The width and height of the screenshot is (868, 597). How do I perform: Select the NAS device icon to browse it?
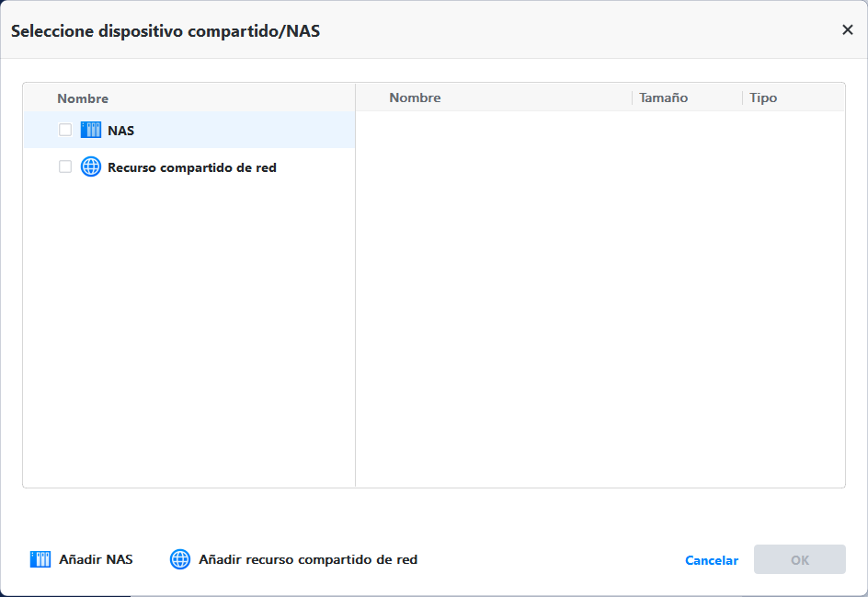91,130
